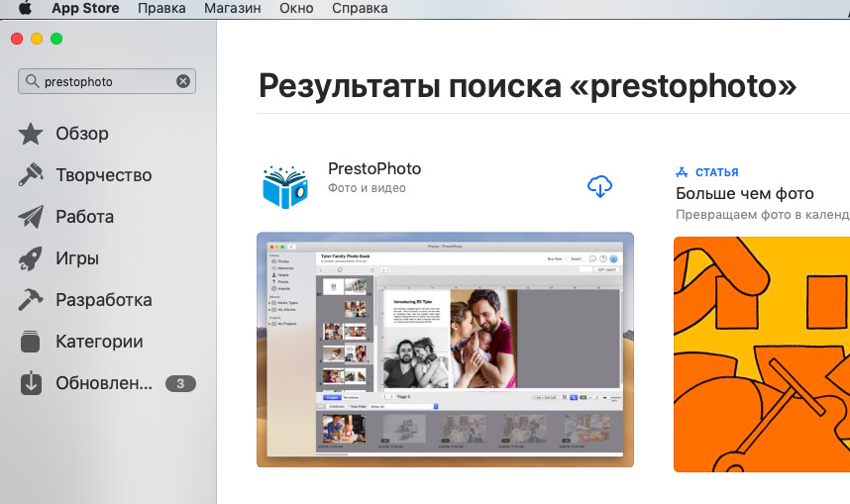The image size is (850, 504).
Task: Close the App Store window
Action: [x=17, y=39]
